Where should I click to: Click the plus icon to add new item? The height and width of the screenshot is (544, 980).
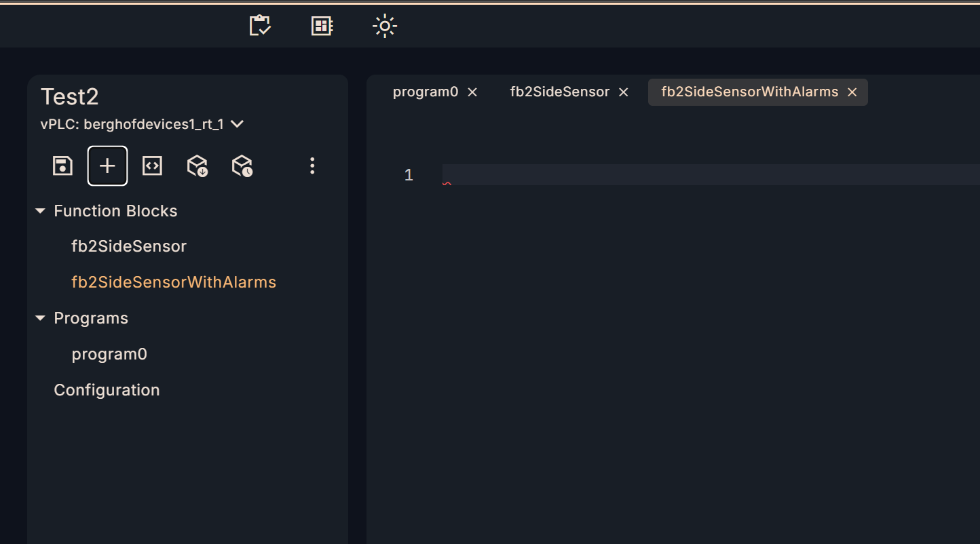point(107,166)
